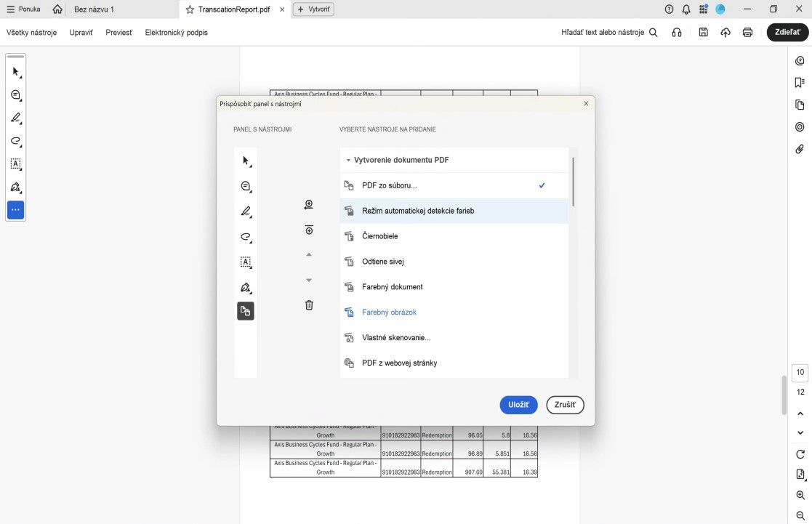The width and height of the screenshot is (812, 524).
Task: Select highlighter tool in dialog toolbar panel
Action: coord(246,211)
